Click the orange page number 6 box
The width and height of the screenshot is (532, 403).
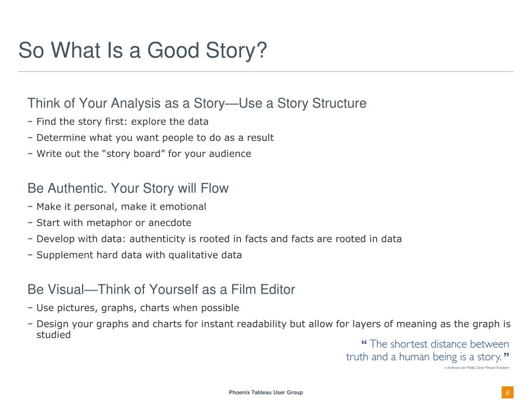507,393
